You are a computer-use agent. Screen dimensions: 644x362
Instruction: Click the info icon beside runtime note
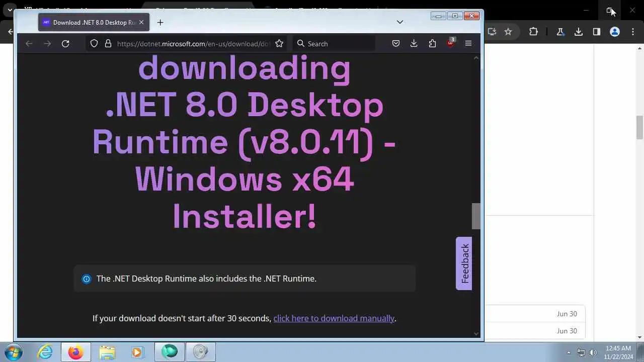click(x=87, y=279)
